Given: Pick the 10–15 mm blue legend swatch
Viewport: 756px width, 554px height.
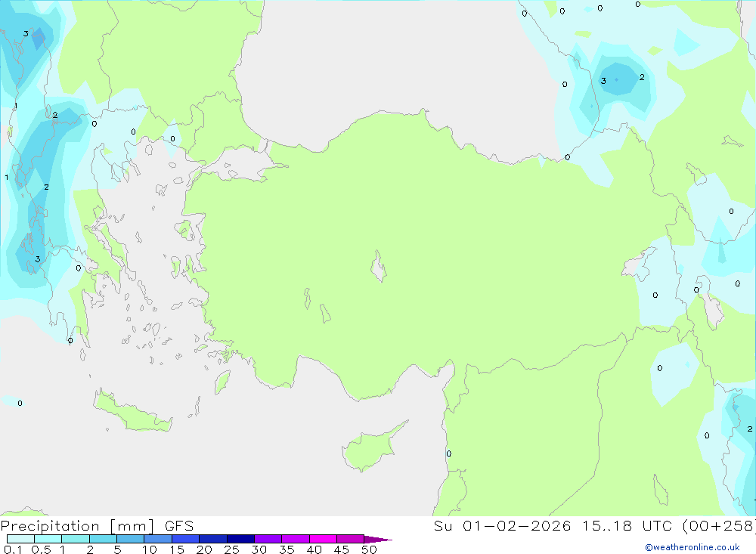Looking at the screenshot, I should click(x=158, y=539).
